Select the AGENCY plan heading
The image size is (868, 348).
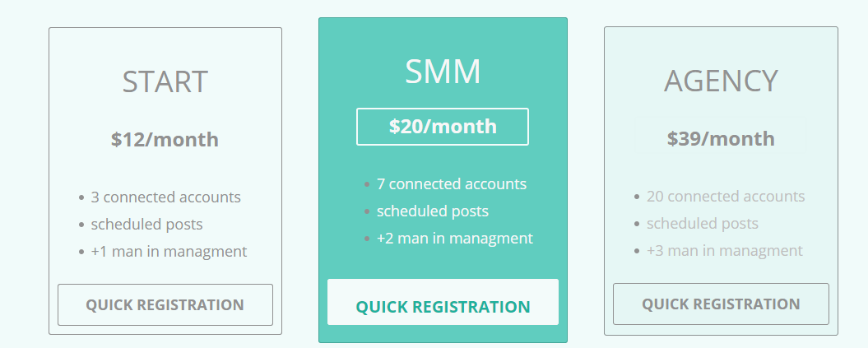coord(721,81)
